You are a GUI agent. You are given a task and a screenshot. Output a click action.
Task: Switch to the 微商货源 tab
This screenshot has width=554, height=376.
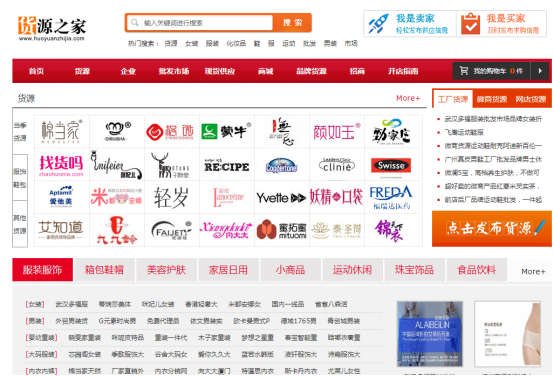491,99
